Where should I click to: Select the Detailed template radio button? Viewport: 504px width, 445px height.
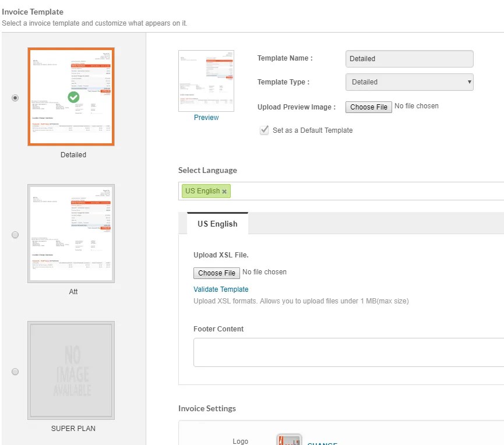(15, 98)
